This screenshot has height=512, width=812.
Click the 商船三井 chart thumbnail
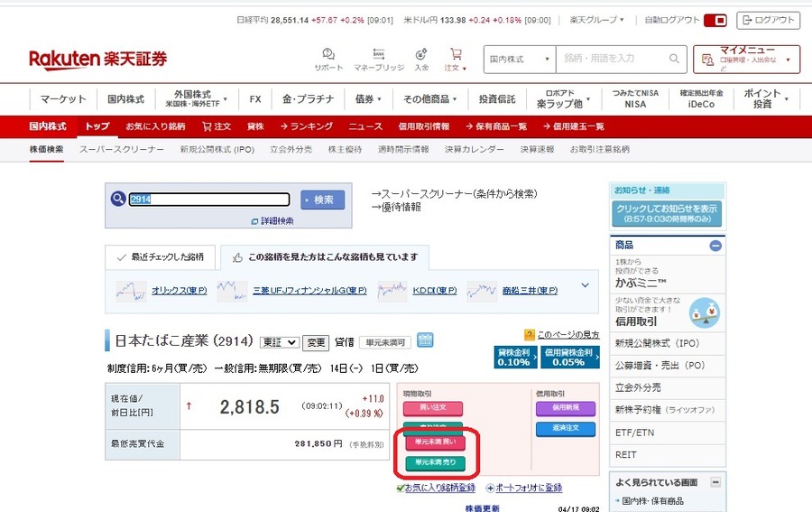click(x=482, y=291)
